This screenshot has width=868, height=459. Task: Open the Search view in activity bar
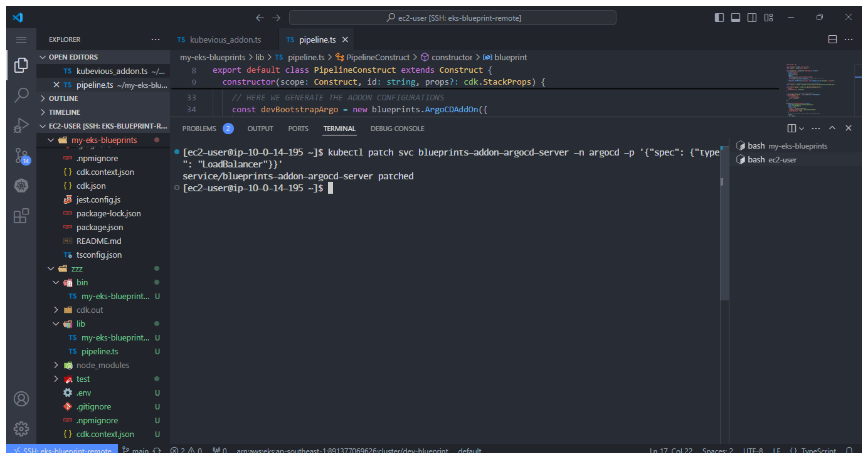[21, 95]
